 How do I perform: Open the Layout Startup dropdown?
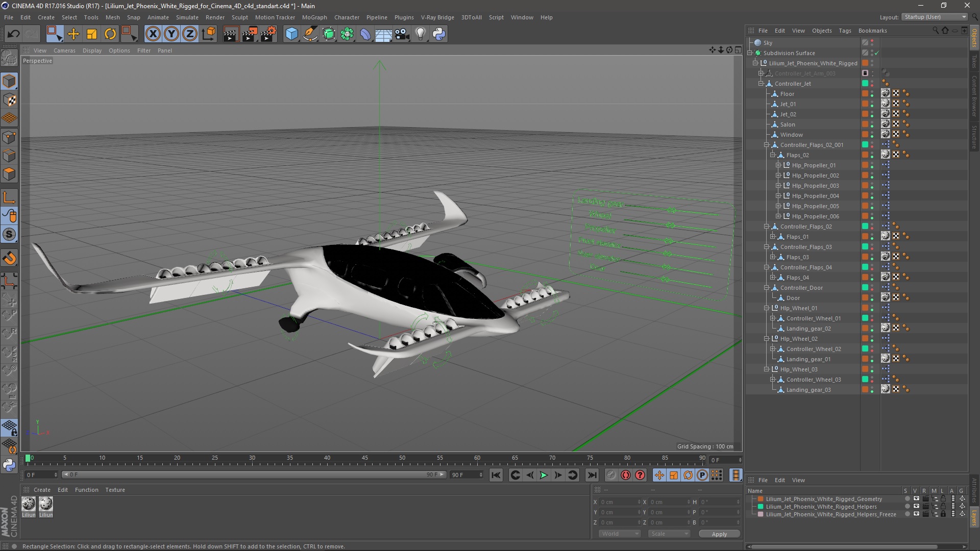935,17
